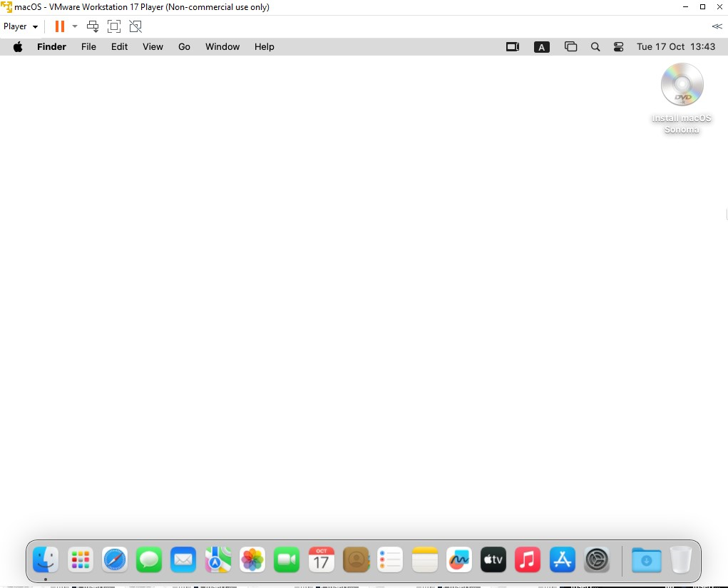Open Safari from the Dock
The image size is (728, 588).
115,560
